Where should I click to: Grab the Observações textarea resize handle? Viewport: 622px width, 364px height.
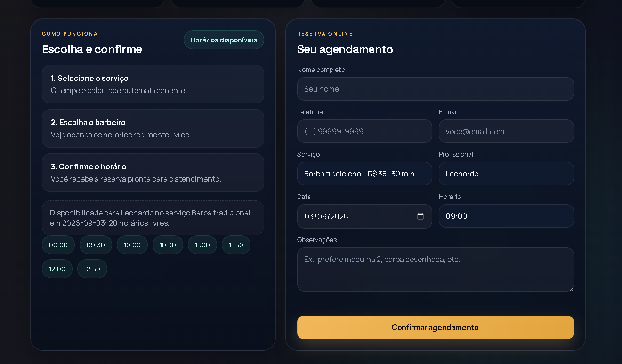[571, 289]
